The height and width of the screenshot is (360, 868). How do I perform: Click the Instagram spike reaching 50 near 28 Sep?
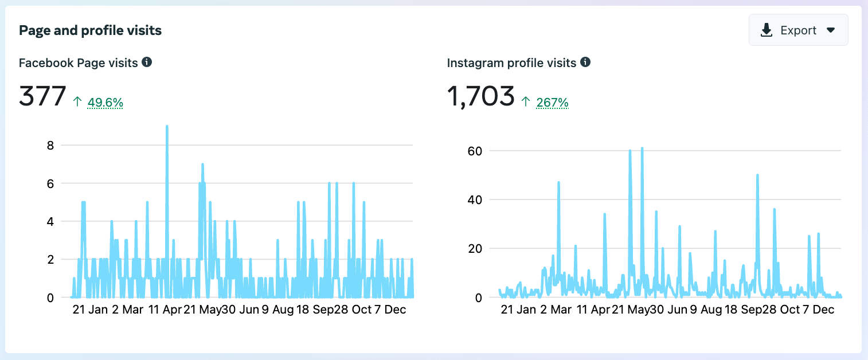point(757,175)
